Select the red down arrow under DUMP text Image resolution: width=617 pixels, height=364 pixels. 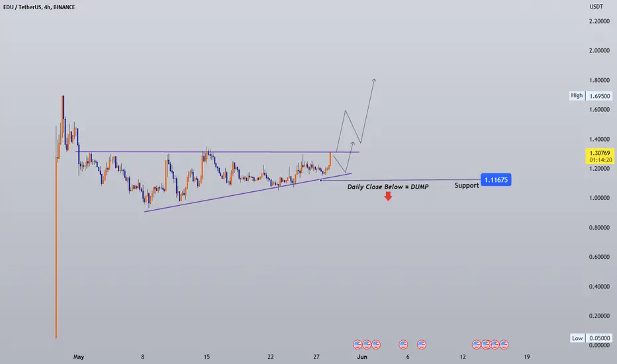[x=389, y=197]
